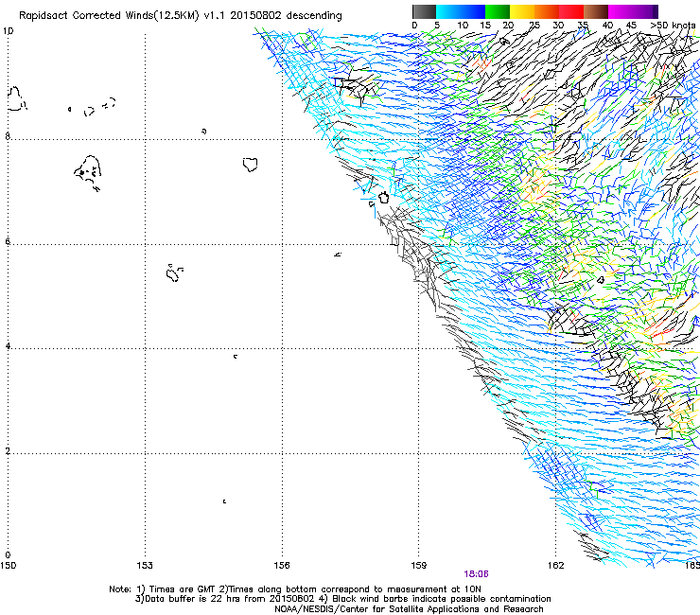Click the '4' latitude axis label

click(8, 346)
